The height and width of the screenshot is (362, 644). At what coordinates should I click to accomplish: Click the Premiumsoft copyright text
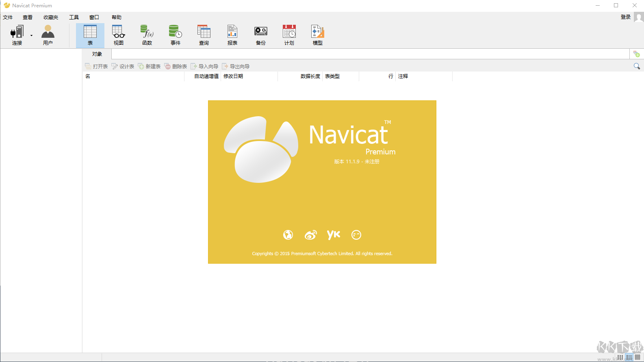(x=322, y=254)
